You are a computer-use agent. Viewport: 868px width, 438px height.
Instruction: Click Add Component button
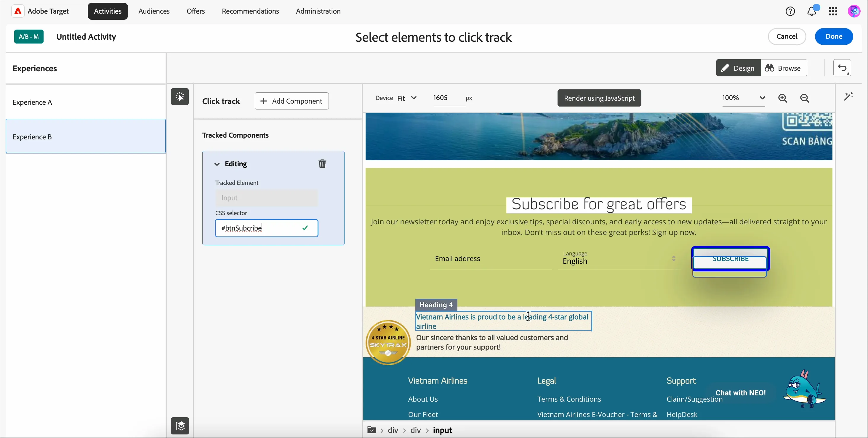292,101
